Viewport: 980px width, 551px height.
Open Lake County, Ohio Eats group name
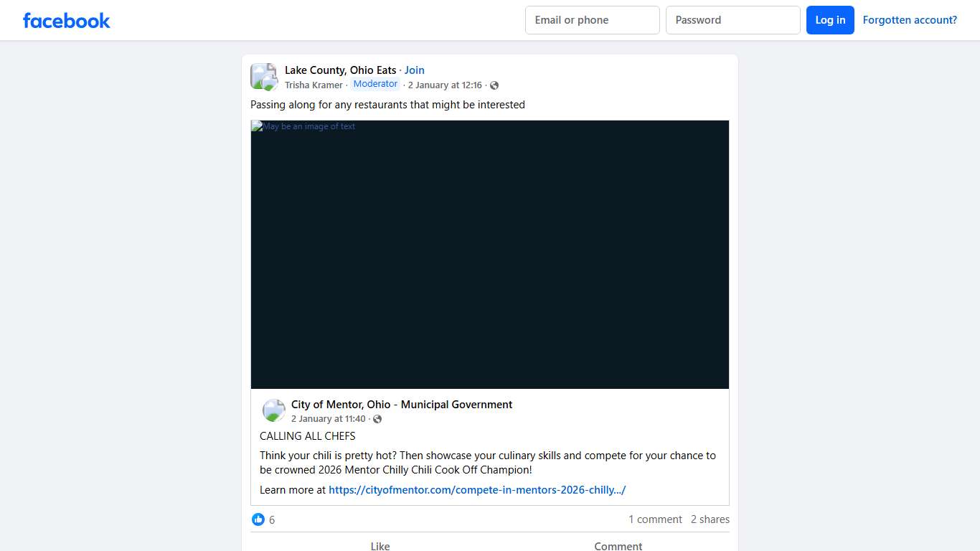coord(340,70)
